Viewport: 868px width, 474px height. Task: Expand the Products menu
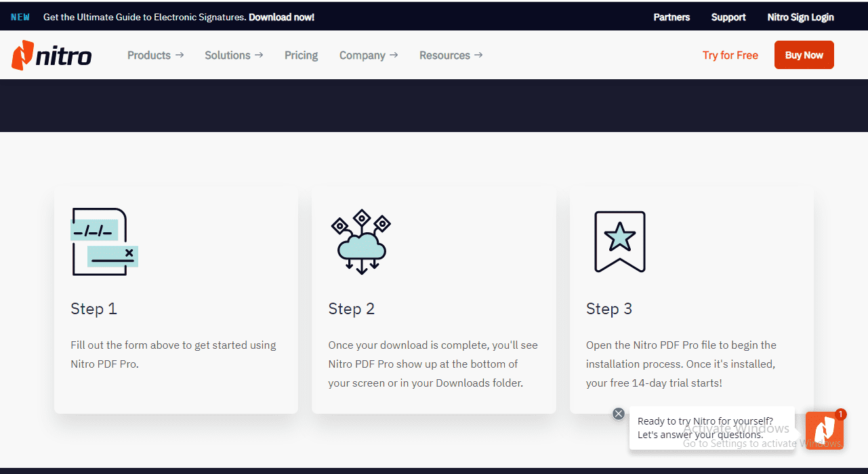(155, 56)
